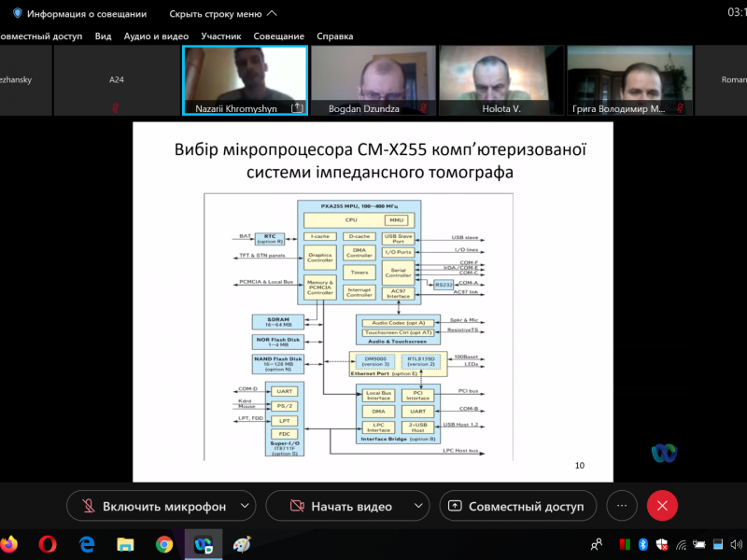Open the Вид menu

[103, 36]
